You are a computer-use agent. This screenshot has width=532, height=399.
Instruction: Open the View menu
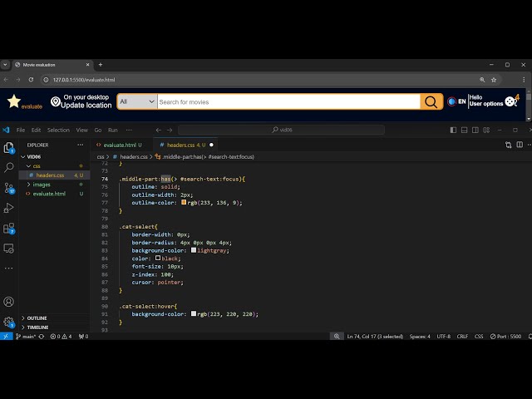[x=81, y=130]
